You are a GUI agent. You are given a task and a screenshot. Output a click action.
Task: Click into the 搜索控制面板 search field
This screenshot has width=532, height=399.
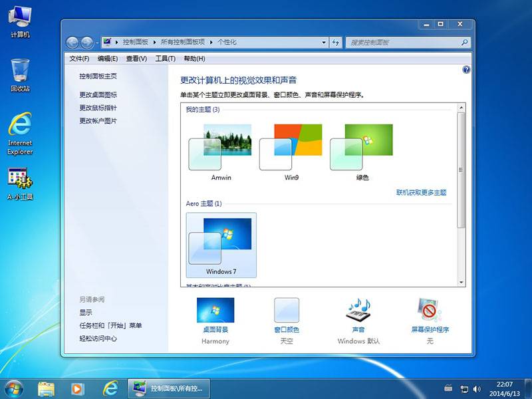(404, 43)
